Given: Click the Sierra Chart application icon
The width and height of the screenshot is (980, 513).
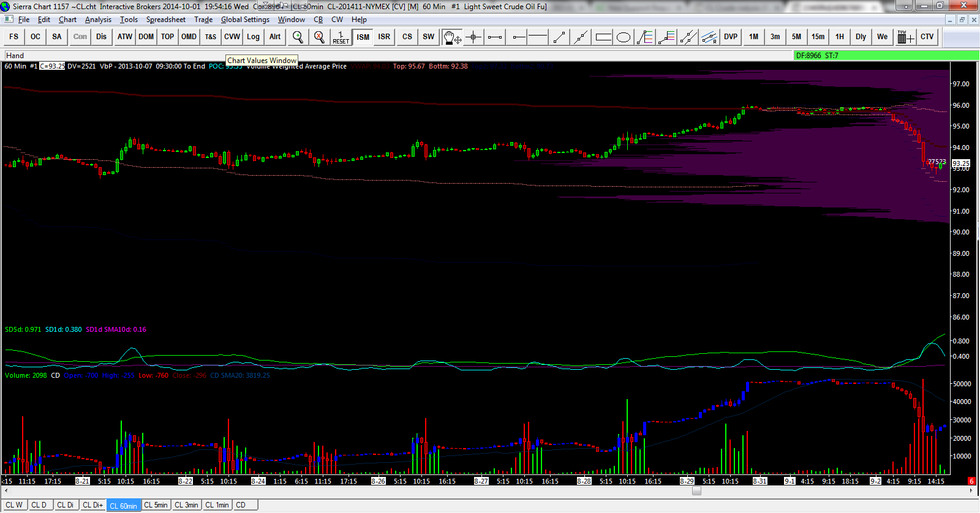Looking at the screenshot, I should [x=6, y=6].
